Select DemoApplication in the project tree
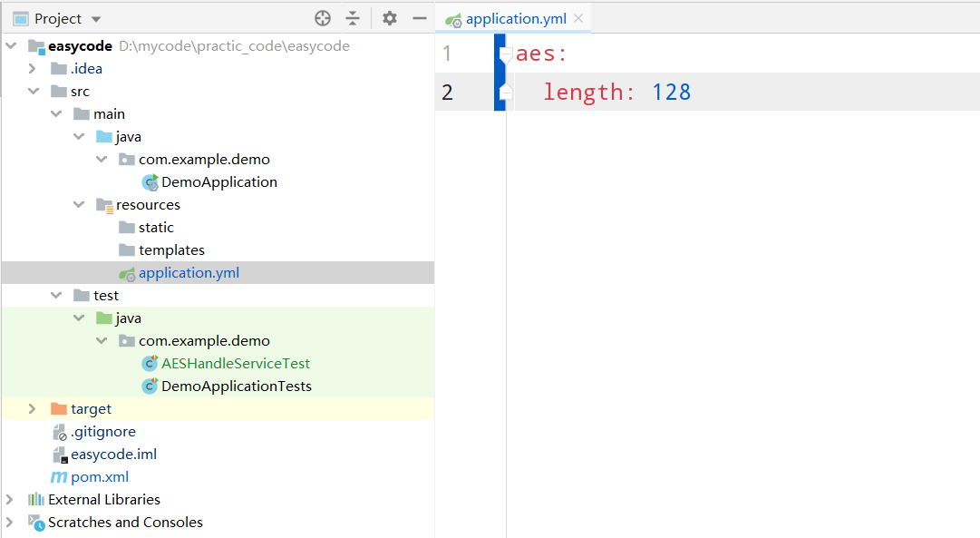This screenshot has width=980, height=538. point(218,182)
